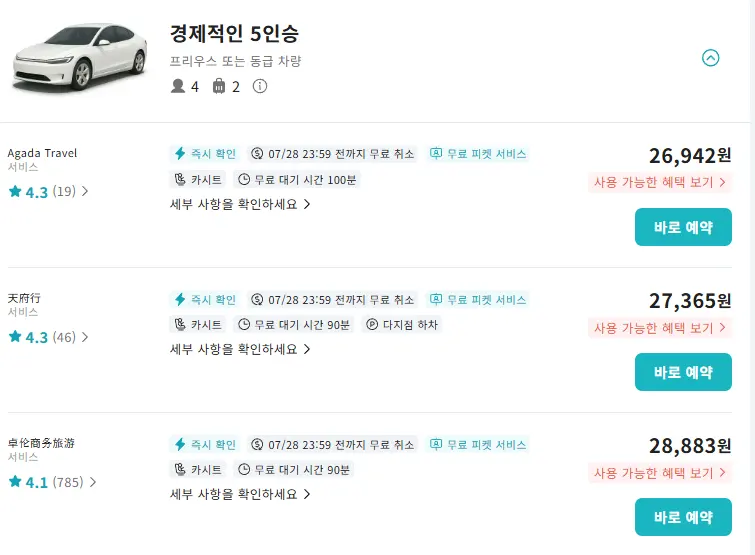Open Agada Travel rating 4.3 reviews

(x=48, y=192)
